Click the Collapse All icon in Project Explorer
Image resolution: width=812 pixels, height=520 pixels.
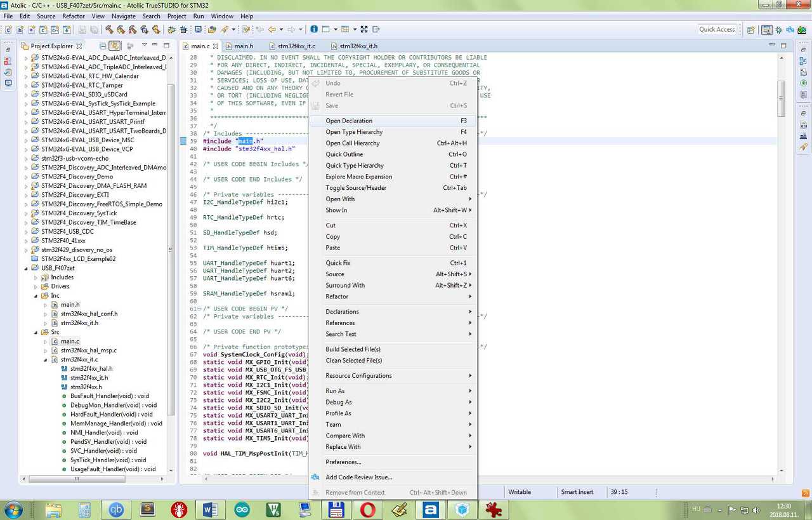[x=102, y=46]
